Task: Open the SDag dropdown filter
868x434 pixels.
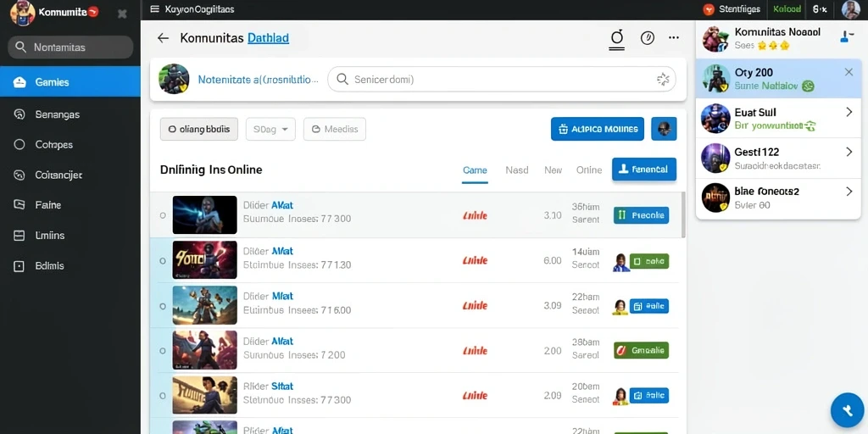Action: (x=270, y=129)
